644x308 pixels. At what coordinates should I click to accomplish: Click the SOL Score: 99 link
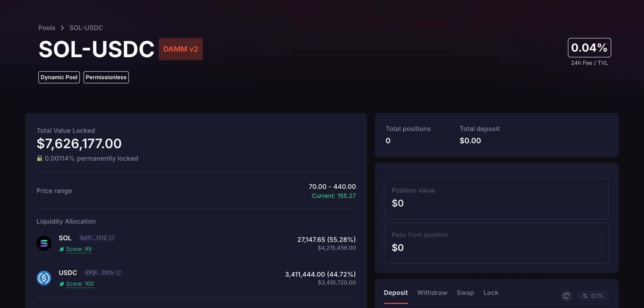pos(79,249)
